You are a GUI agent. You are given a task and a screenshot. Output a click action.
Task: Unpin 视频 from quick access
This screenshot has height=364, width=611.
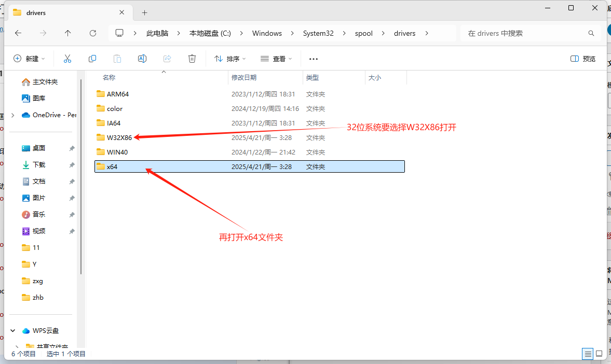72,231
